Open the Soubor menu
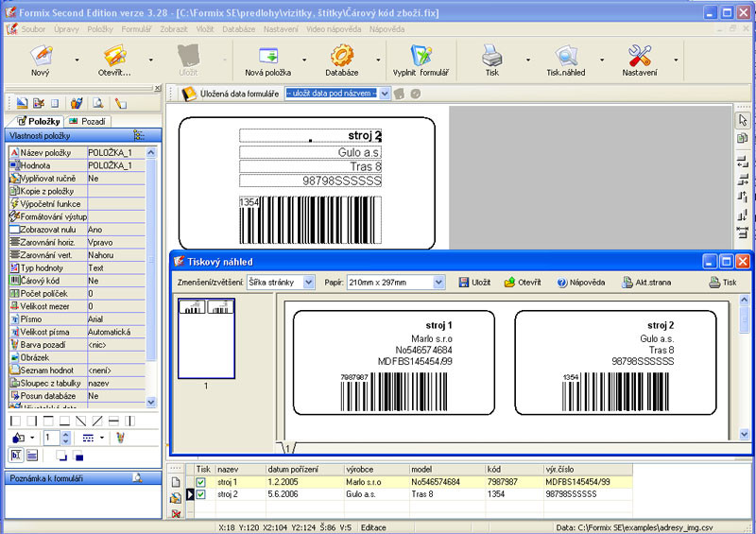This screenshot has width=756, height=534. tap(33, 29)
